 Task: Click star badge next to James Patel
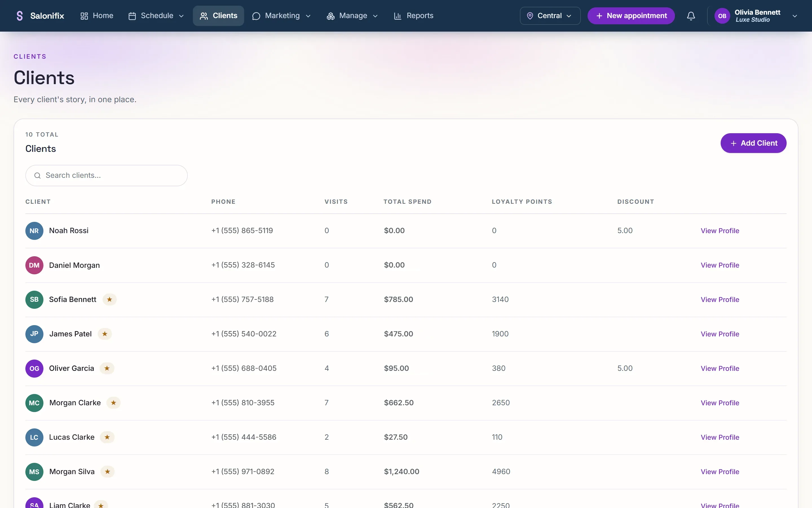click(105, 334)
